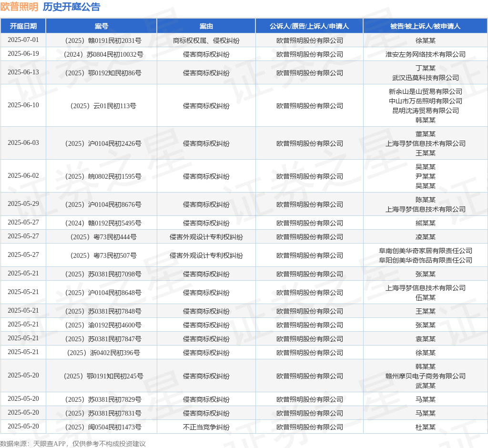Screen dimensions: 488x448
Task: Click the 被告/被上诉人/被申请人 column header
Action: (x=426, y=26)
